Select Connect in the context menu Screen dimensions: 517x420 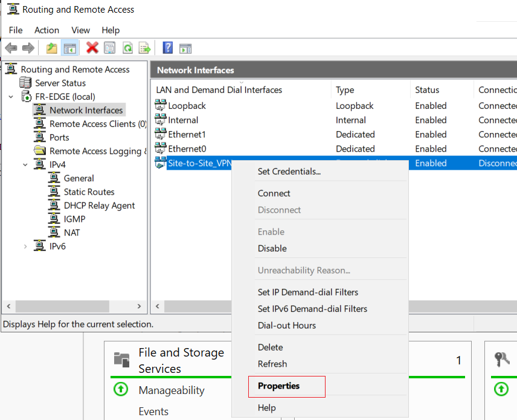tap(274, 193)
